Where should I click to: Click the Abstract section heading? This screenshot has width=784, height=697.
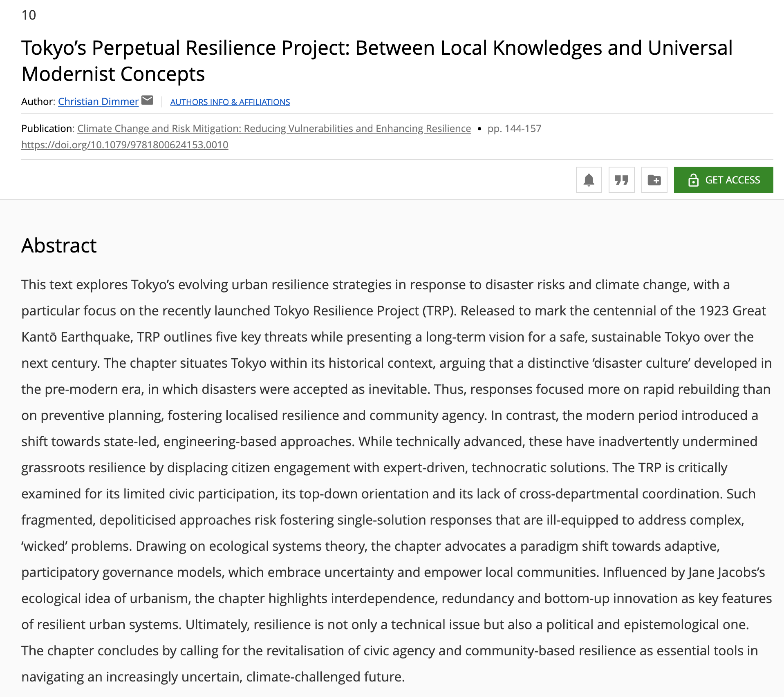pyautogui.click(x=59, y=246)
